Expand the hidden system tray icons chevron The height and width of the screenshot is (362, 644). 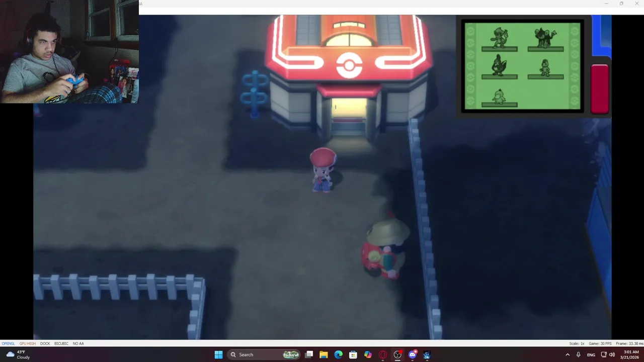point(568,354)
